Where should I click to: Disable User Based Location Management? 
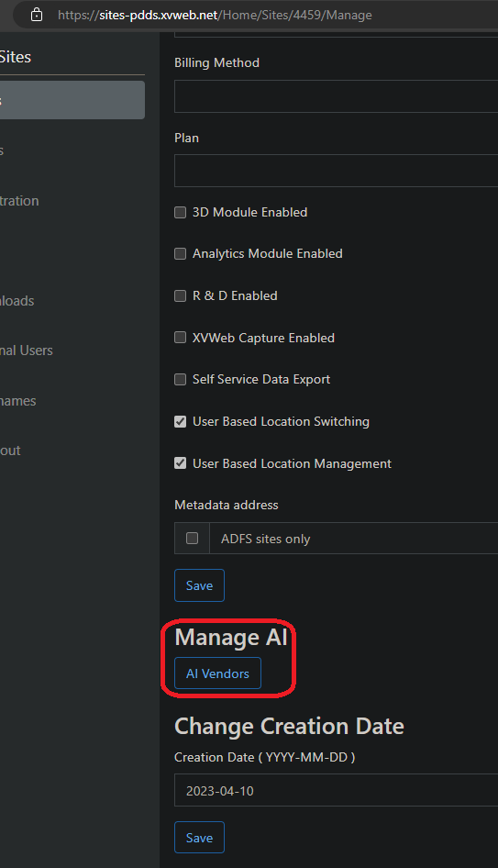[181, 463]
